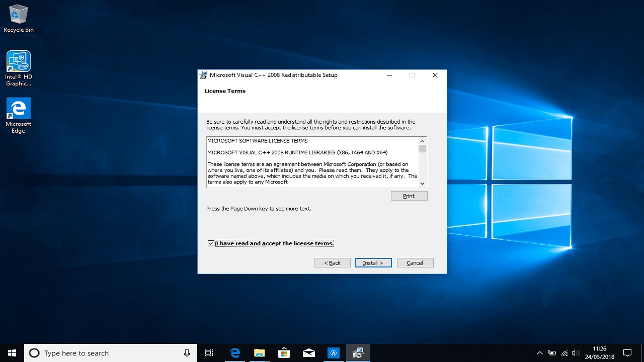The width and height of the screenshot is (644, 362).
Task: Click 'Type here to search' box
Action: 111,353
